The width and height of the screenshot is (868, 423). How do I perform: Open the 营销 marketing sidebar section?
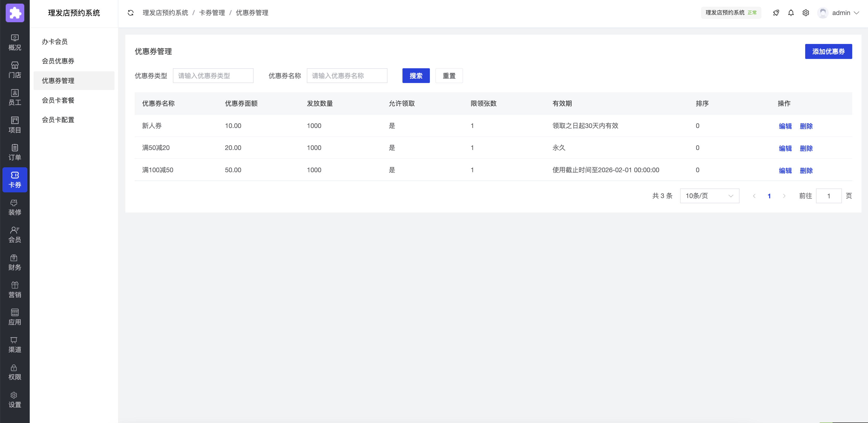(15, 290)
